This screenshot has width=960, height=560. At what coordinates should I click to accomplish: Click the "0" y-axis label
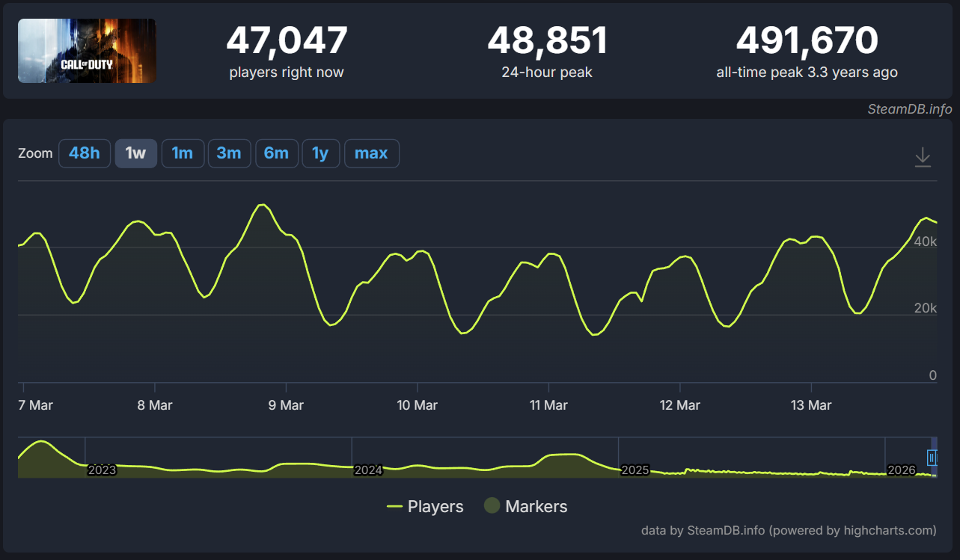tap(932, 375)
